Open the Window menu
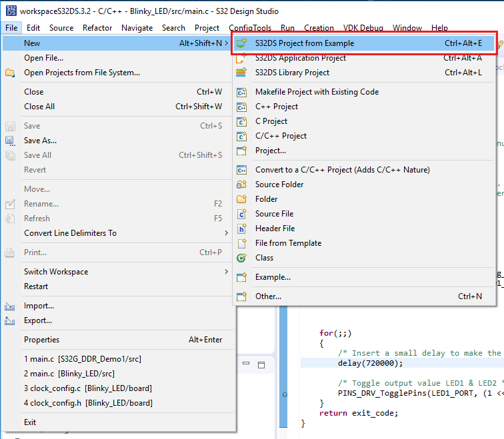504x439 pixels. [407, 28]
